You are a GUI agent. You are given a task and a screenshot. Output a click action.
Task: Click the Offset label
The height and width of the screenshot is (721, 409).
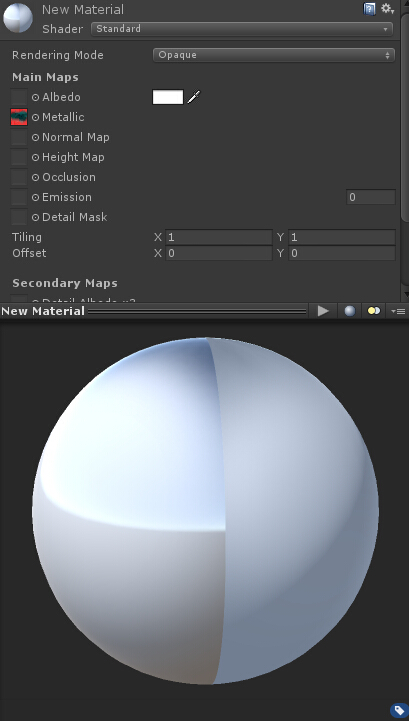(29, 253)
